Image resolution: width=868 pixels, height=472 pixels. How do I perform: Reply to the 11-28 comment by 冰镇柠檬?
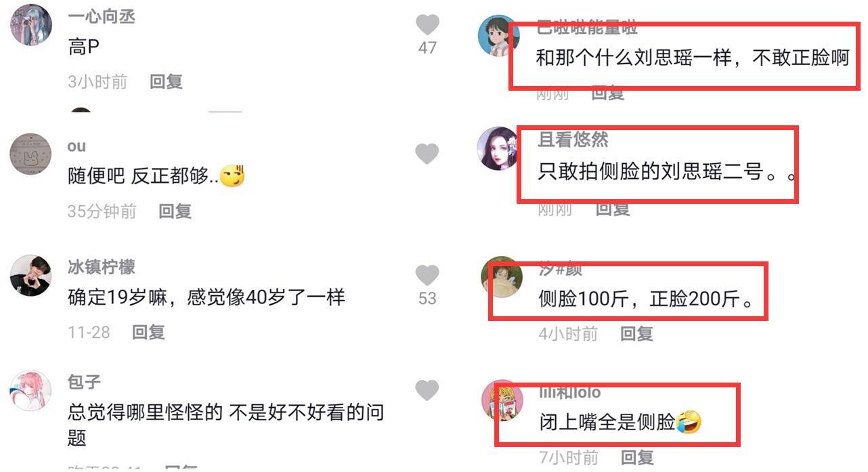click(x=148, y=332)
